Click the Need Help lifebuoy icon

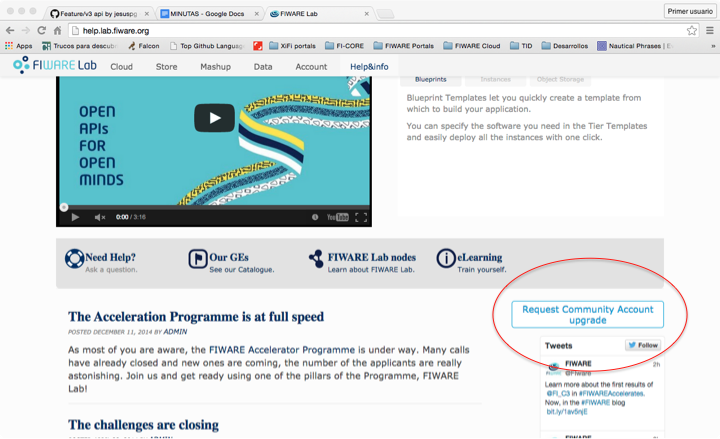[x=74, y=259]
